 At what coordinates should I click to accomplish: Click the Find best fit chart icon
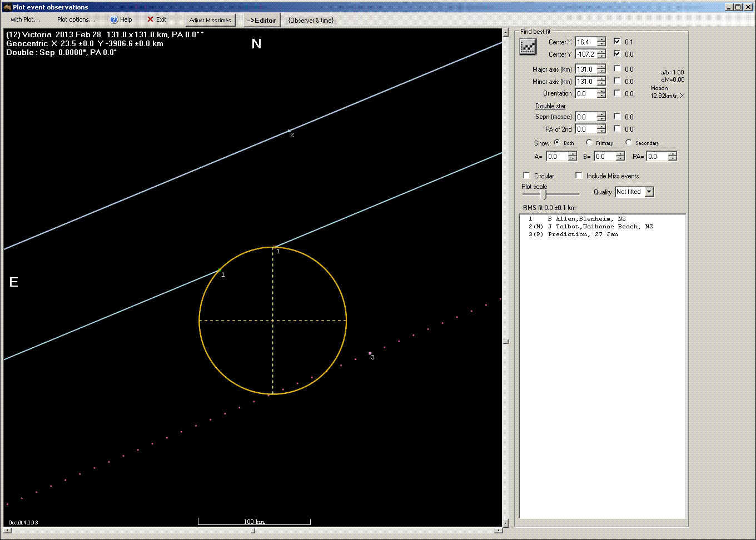[528, 47]
